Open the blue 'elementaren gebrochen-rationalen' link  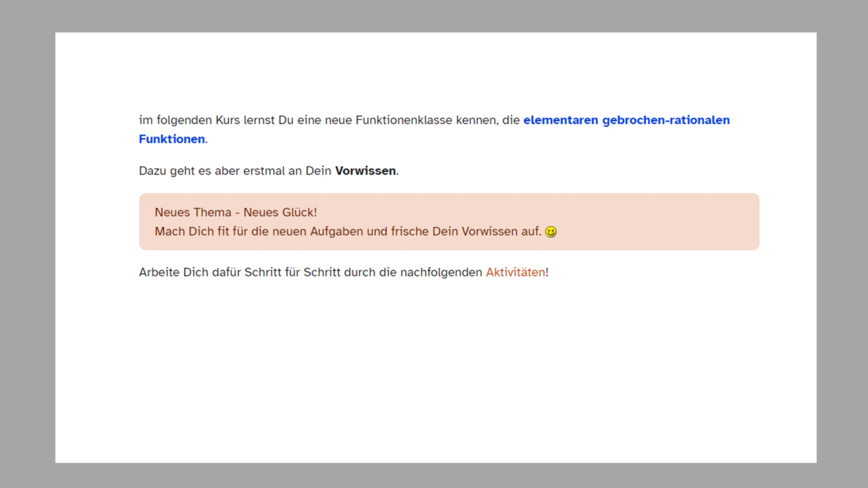click(626, 120)
